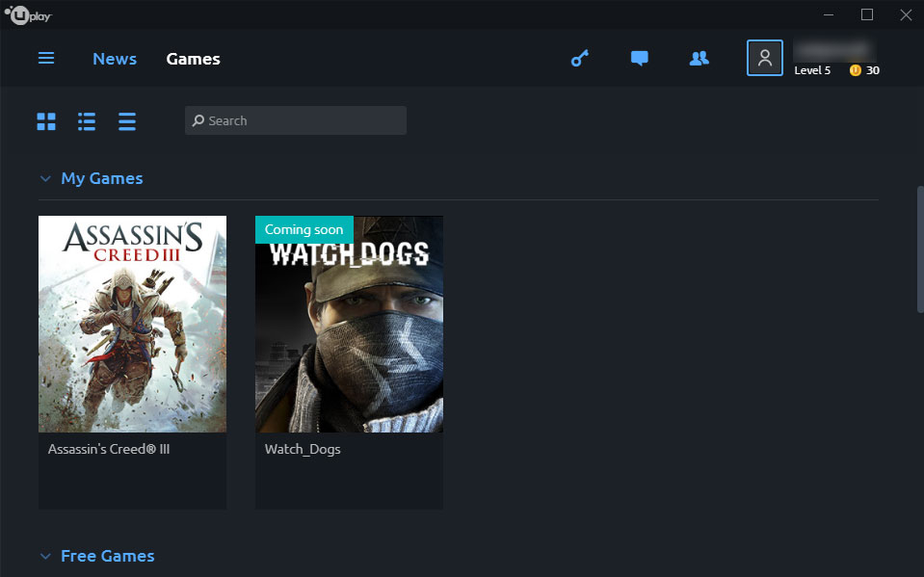Click the Watch_Dogs title text
Viewport: 924px width, 577px height.
coord(303,449)
